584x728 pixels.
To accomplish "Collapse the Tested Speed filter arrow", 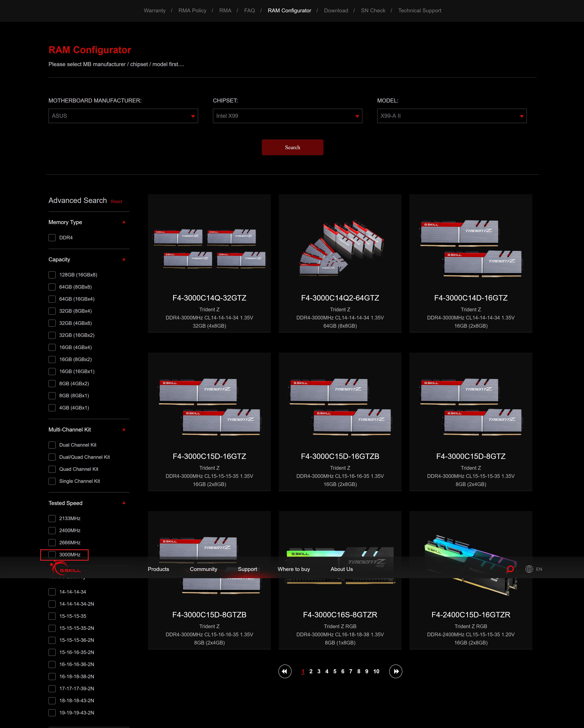I will [124, 503].
